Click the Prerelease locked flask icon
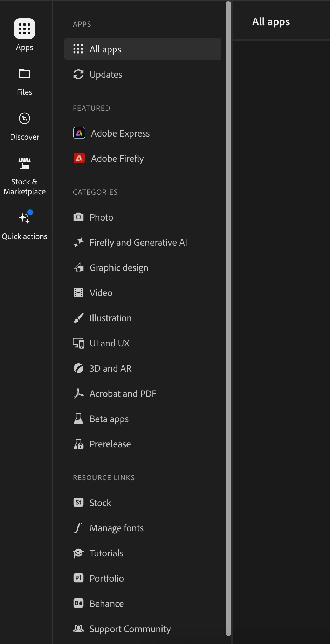Screen dimensions: 330x644 point(78,444)
